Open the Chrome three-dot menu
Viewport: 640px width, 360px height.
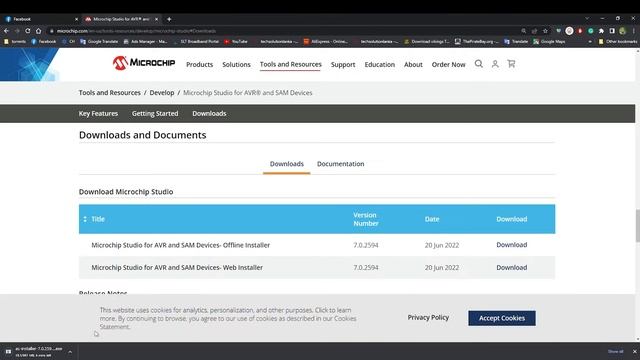tap(634, 31)
